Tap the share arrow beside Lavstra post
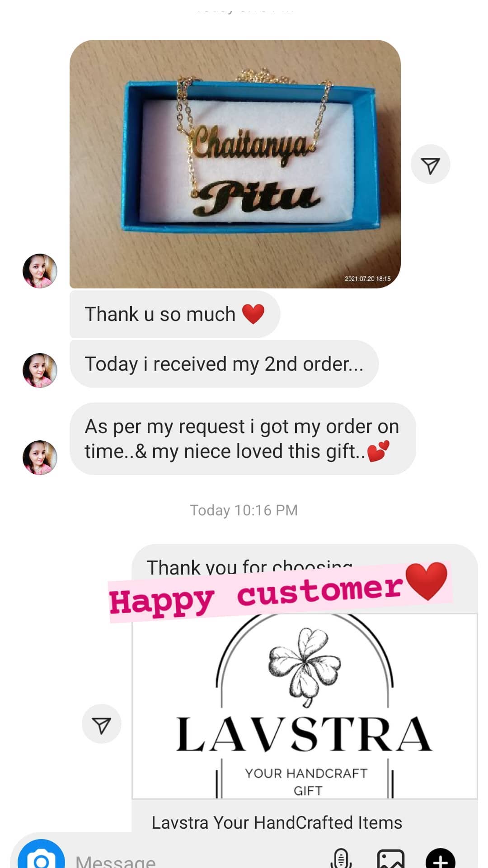 click(x=101, y=724)
